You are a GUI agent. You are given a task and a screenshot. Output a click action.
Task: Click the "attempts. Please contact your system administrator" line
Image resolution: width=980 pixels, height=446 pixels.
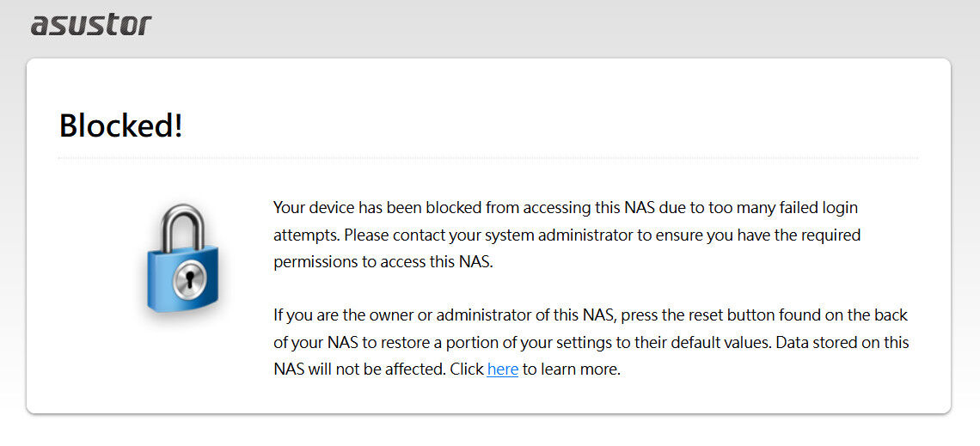(x=567, y=235)
